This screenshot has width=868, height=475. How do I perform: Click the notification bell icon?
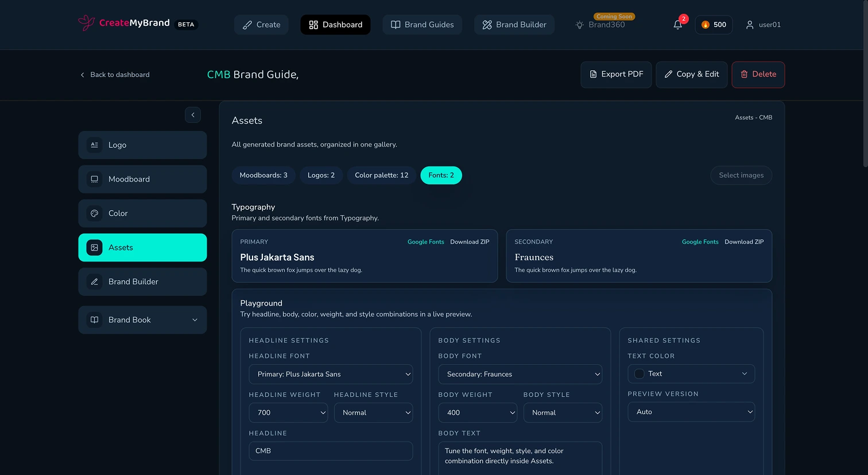click(x=677, y=25)
